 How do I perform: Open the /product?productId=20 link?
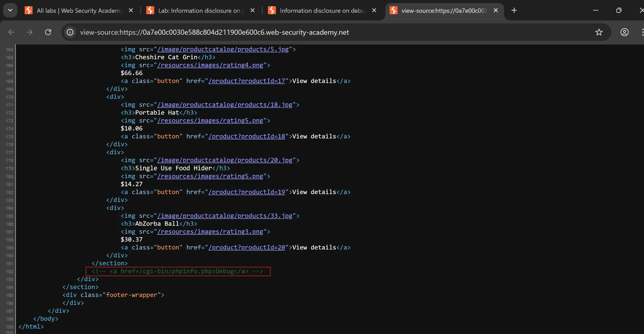pyautogui.click(x=247, y=247)
